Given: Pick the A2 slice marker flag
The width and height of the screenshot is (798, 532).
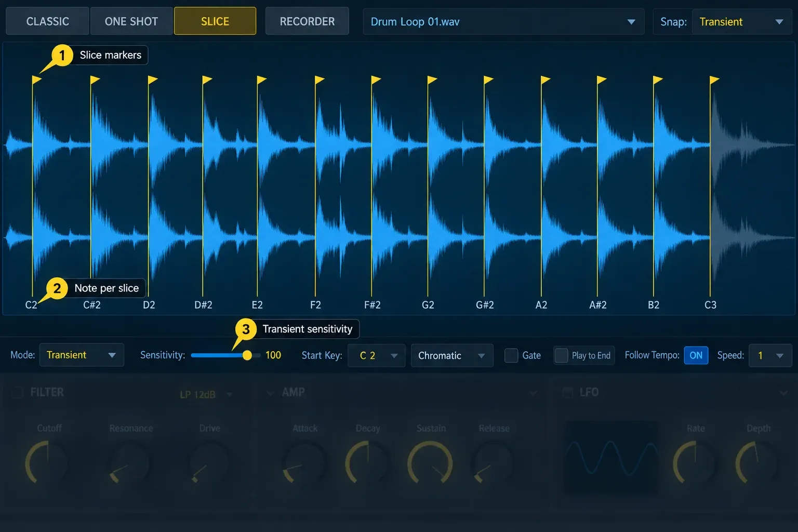Looking at the screenshot, I should (546, 79).
